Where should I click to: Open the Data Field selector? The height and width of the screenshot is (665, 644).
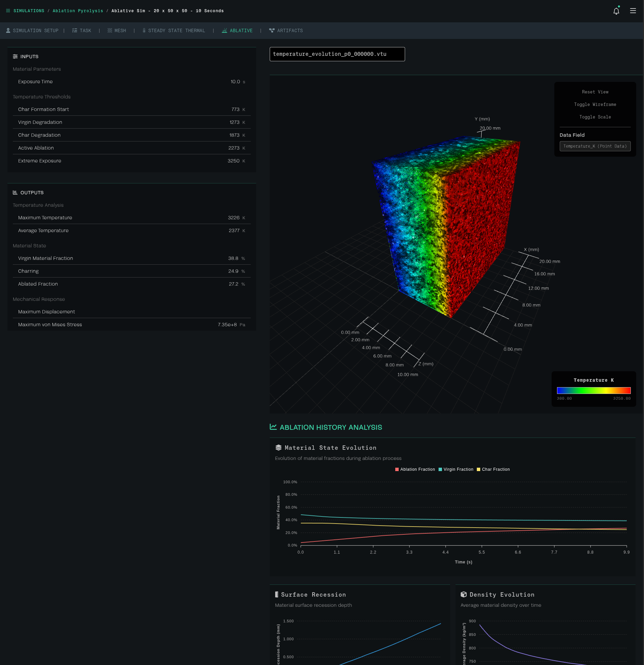point(595,146)
